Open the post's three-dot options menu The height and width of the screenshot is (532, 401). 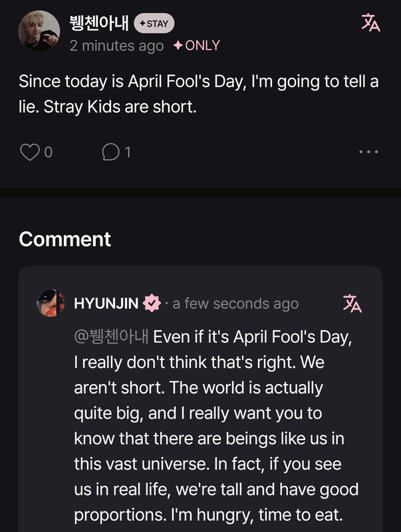coord(368,152)
